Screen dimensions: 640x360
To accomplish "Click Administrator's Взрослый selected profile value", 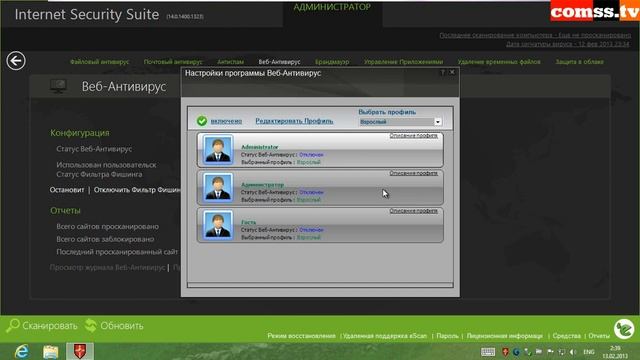I will (309, 162).
